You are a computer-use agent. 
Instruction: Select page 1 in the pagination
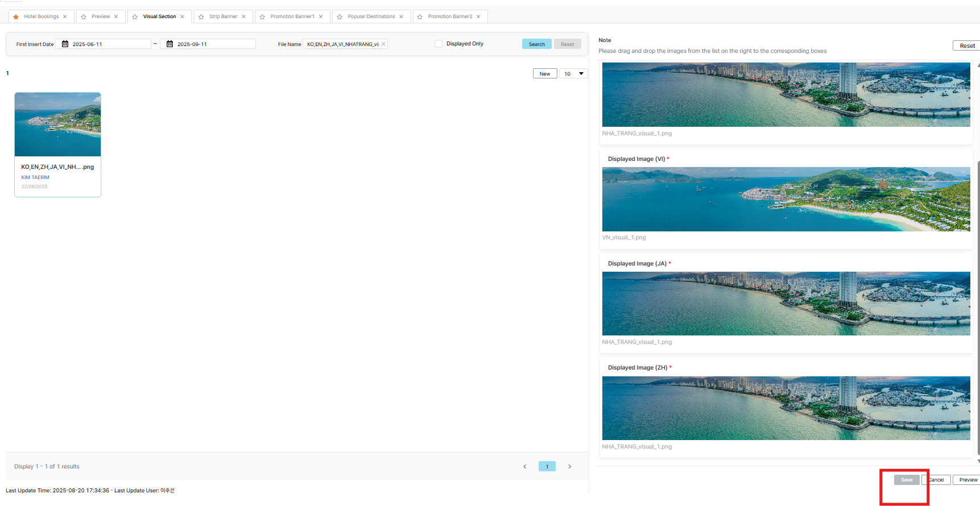coord(547,467)
